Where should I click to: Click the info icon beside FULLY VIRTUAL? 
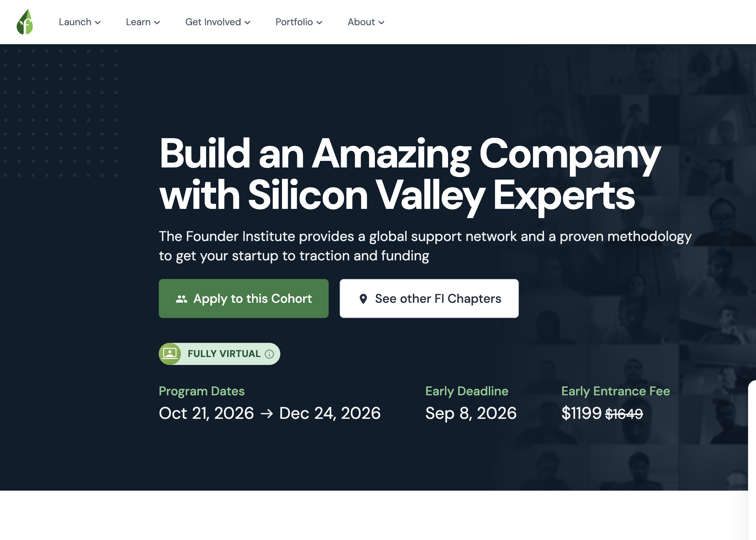point(269,354)
